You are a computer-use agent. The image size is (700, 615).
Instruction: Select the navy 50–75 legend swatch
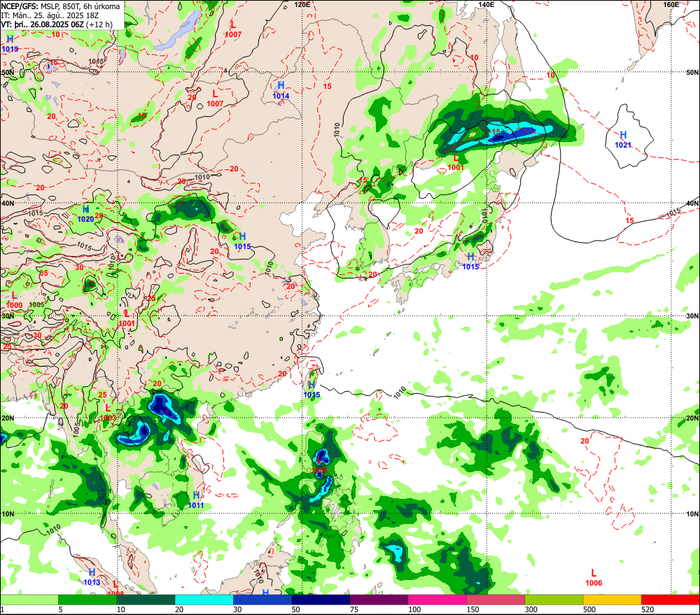(321, 600)
